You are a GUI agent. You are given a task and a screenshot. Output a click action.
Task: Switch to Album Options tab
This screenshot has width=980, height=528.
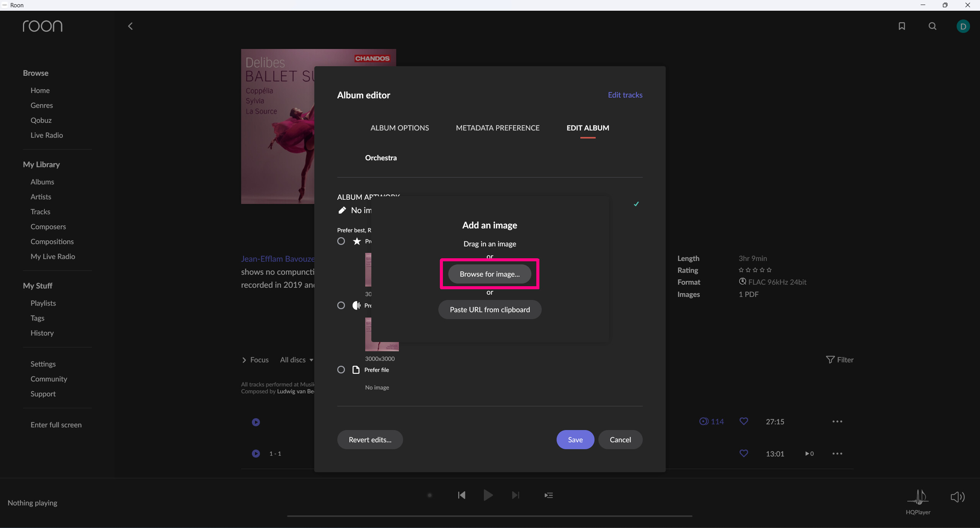point(400,128)
